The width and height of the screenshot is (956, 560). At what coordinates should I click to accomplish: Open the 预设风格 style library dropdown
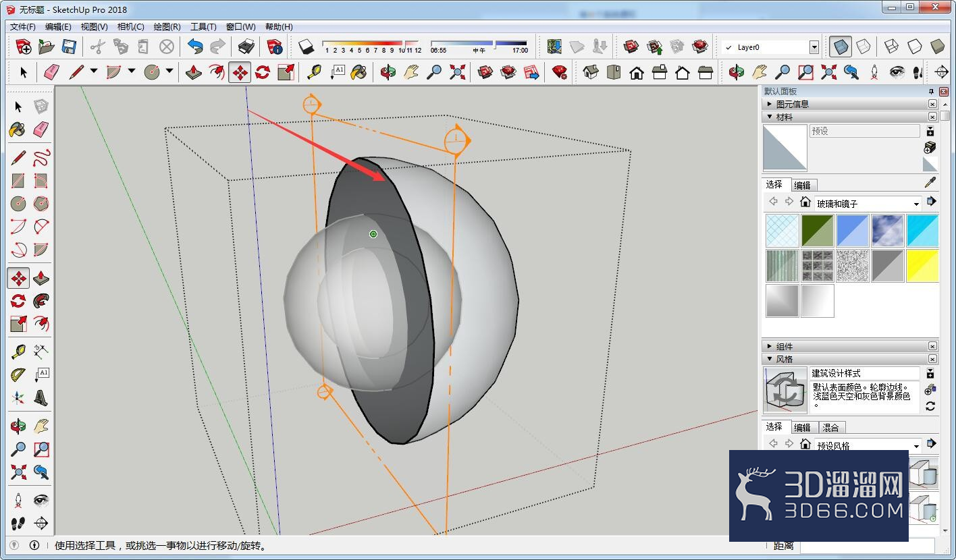pos(916,446)
